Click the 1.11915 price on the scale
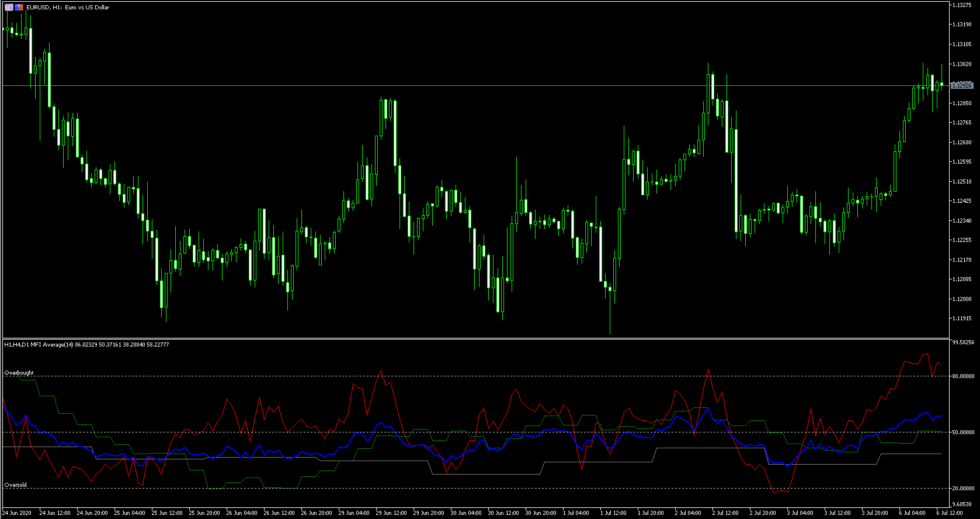Viewport: 980px width, 519px height. coord(962,319)
